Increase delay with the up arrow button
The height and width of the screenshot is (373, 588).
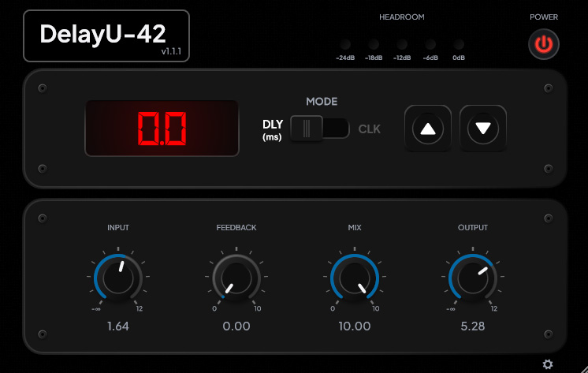pyautogui.click(x=427, y=129)
